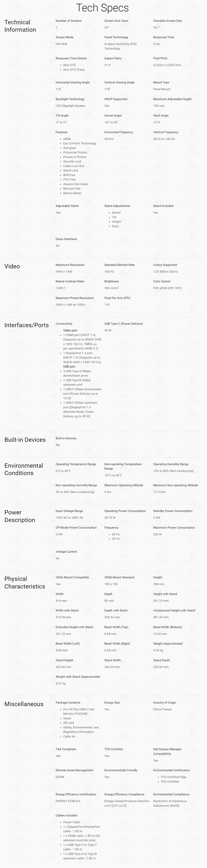
Task: Select the Technical Information section heading
Action: coord(20,26)
